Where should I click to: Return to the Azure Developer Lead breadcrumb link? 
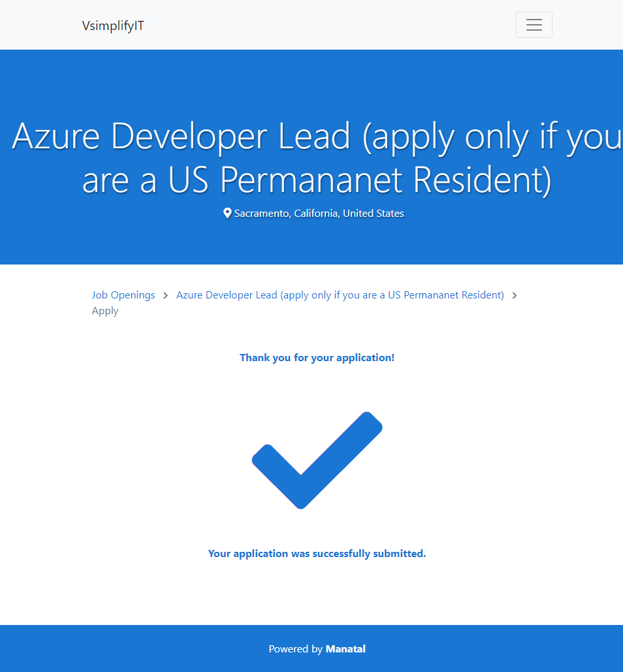pyautogui.click(x=340, y=295)
